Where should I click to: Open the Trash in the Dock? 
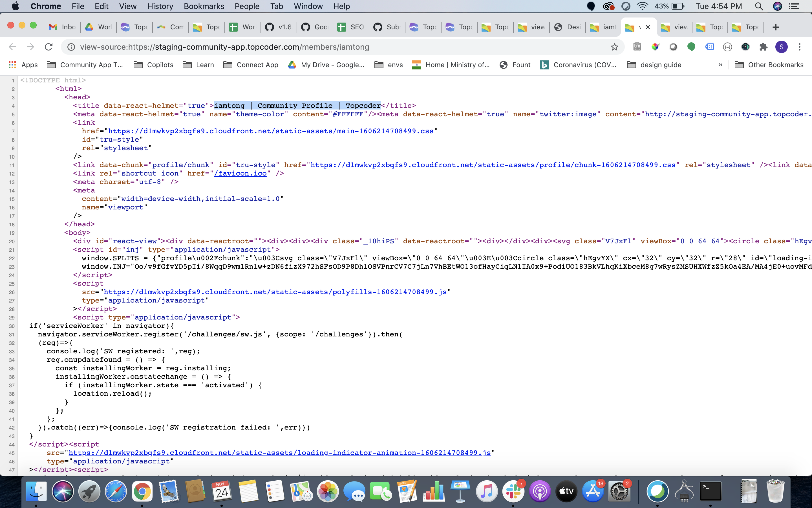(775, 491)
